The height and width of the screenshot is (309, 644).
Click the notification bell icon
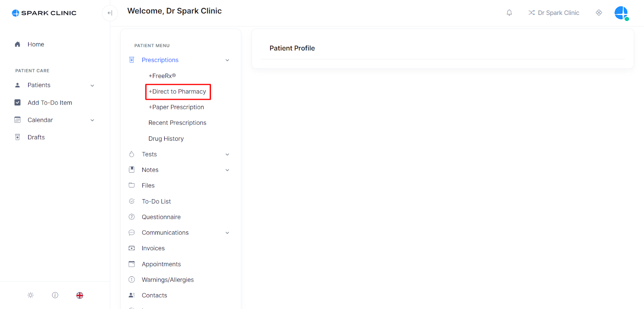(x=509, y=13)
